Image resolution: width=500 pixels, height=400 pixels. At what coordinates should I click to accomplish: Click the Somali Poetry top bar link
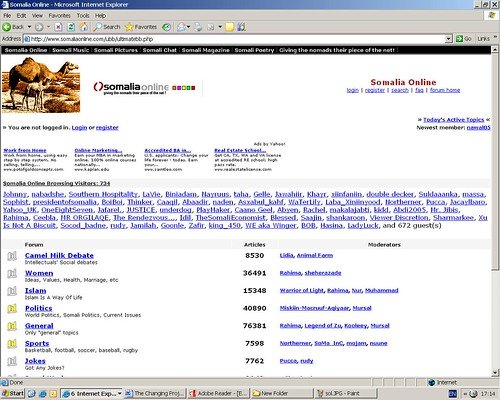coord(254,50)
